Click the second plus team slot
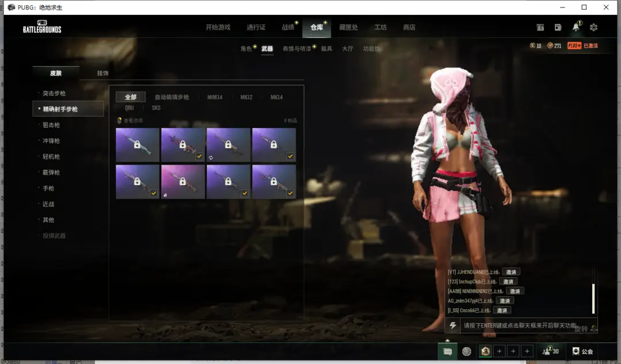 coord(513,351)
